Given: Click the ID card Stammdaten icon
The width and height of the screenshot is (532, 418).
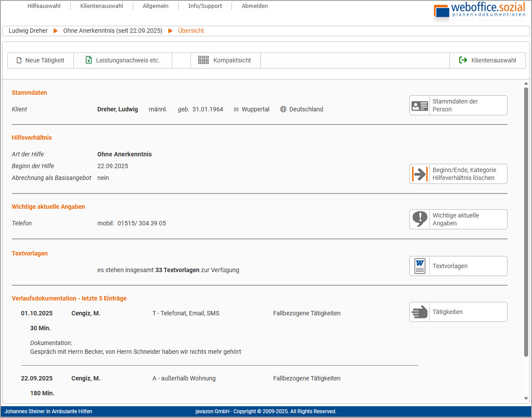Looking at the screenshot, I should (x=420, y=105).
